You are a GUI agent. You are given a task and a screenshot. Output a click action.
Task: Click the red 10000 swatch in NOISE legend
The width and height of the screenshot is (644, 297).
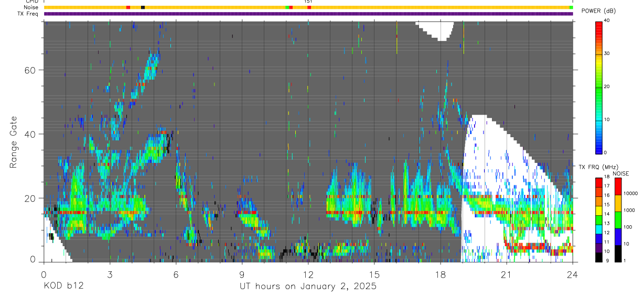pyautogui.click(x=618, y=186)
